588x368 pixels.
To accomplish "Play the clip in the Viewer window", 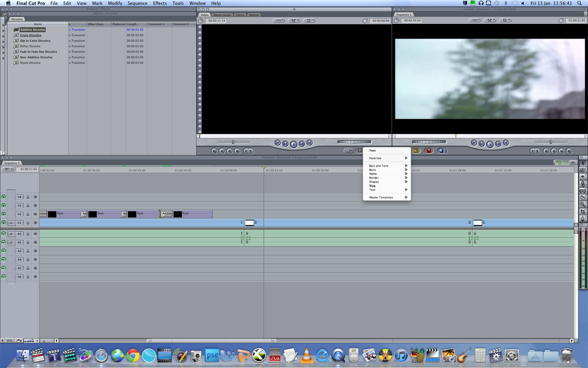I will pyautogui.click(x=294, y=144).
